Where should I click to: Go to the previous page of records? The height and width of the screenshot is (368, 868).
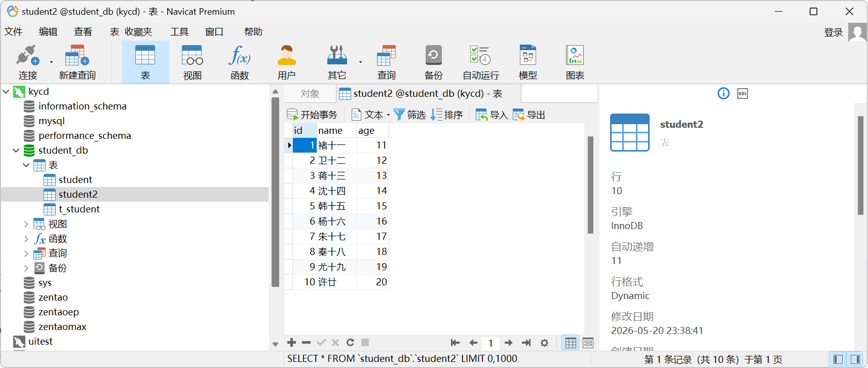click(x=473, y=343)
